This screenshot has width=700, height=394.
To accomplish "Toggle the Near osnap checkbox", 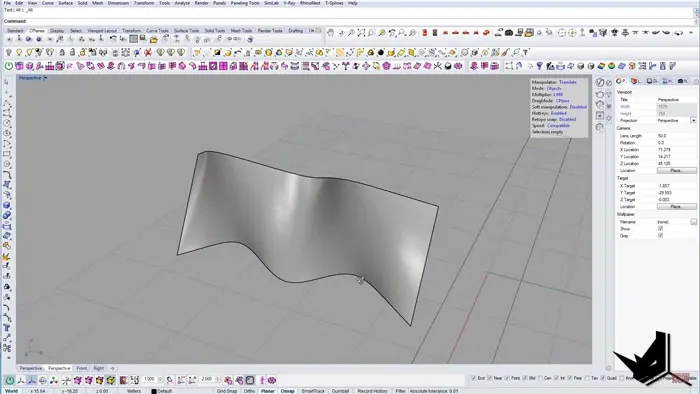I will coord(490,378).
